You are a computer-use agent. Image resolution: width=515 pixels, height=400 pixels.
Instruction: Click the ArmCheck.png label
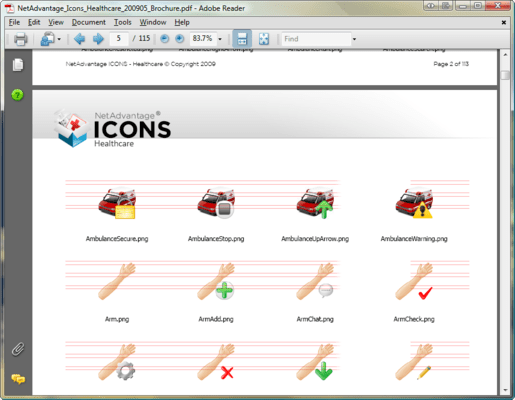tap(414, 319)
